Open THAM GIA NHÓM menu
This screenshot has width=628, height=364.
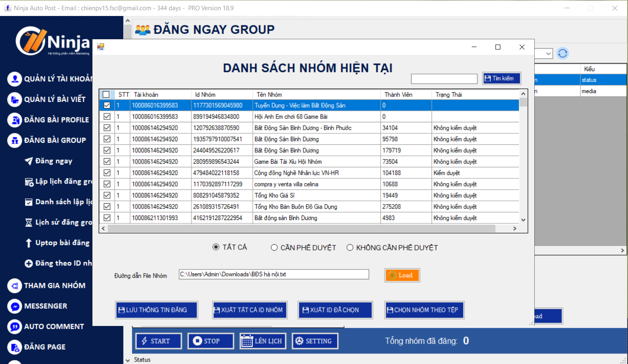pos(55,285)
